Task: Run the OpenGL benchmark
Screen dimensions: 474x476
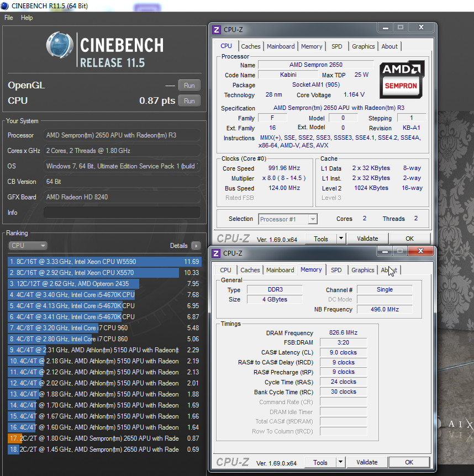Action: point(189,85)
